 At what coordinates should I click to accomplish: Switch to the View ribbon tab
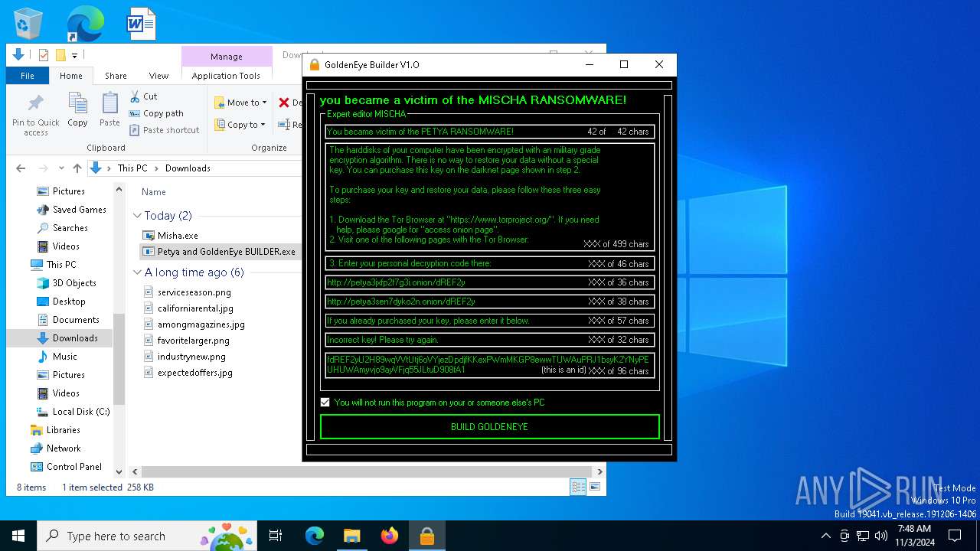click(158, 76)
